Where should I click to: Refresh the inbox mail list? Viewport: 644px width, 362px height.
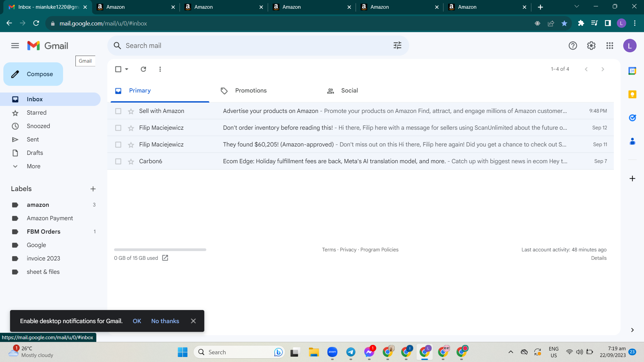tap(143, 69)
